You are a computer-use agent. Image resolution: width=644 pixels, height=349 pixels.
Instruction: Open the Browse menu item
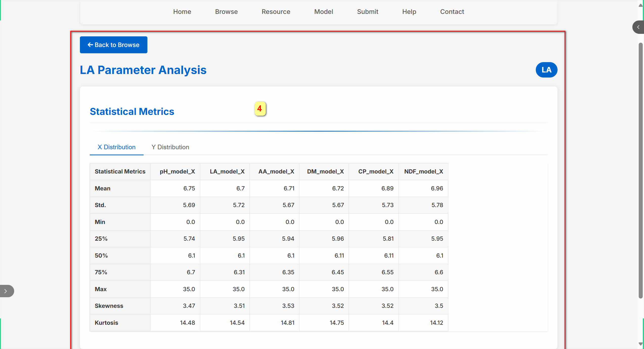tap(226, 12)
